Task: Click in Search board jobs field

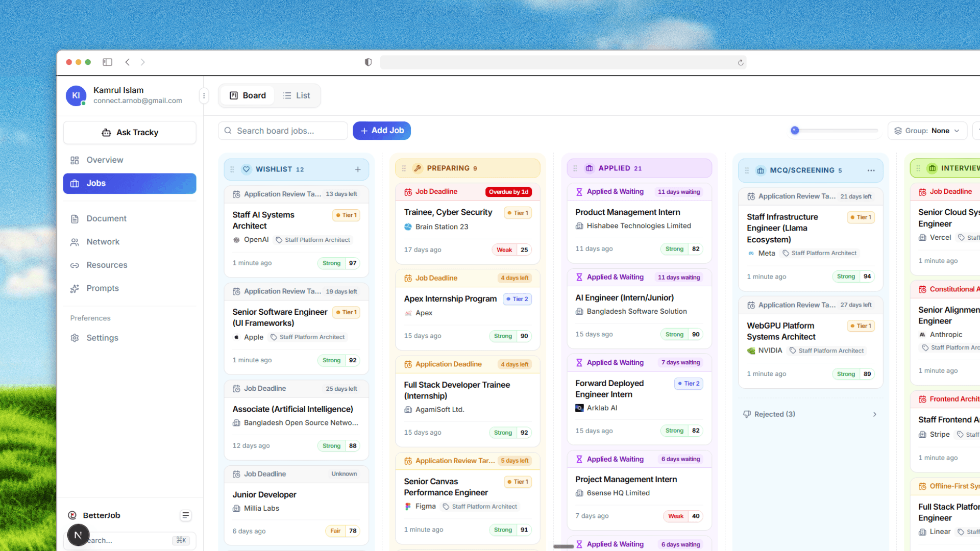Action: point(283,131)
